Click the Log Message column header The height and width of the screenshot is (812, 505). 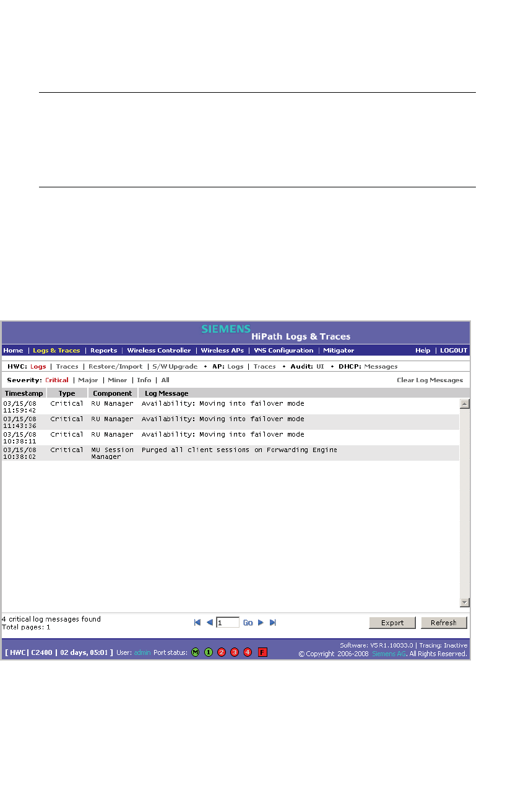(166, 393)
